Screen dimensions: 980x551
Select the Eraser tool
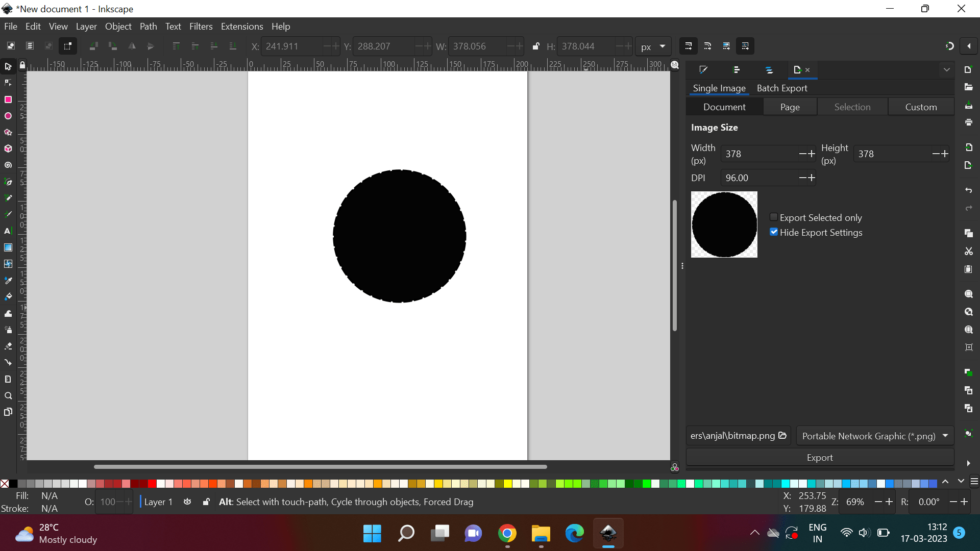coord(8,346)
